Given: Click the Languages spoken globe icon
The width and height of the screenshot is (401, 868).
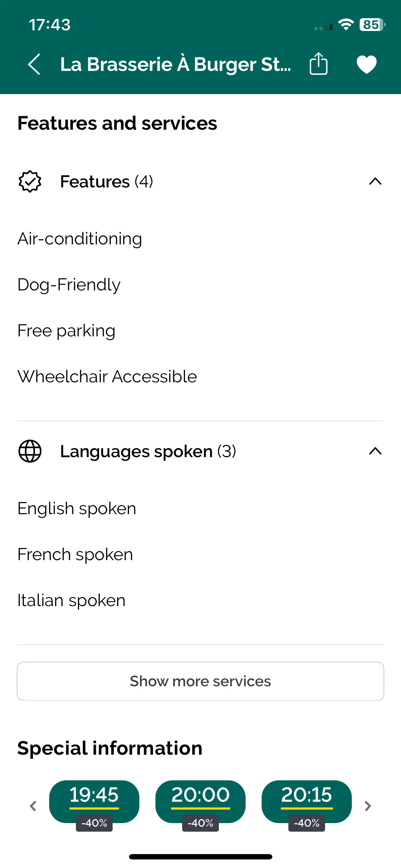Looking at the screenshot, I should pyautogui.click(x=30, y=451).
